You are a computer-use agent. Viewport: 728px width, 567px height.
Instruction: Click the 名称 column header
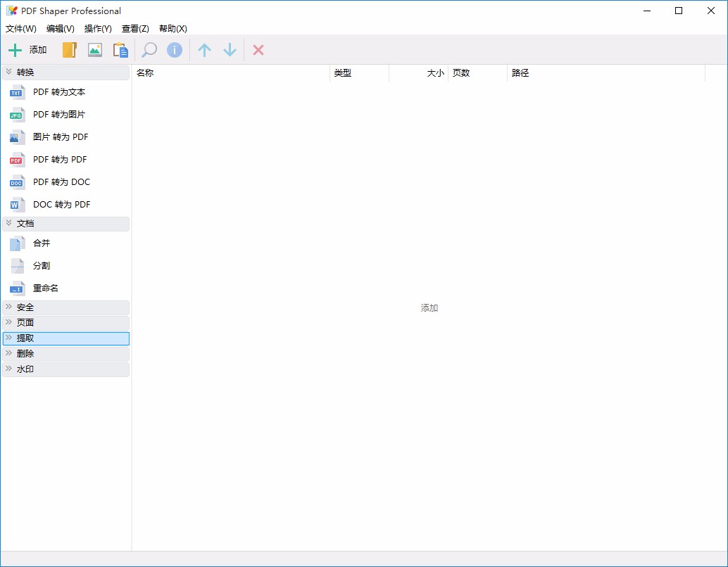coord(146,72)
